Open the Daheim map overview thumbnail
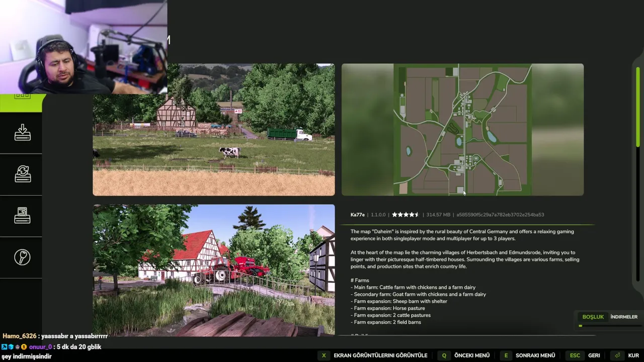The height and width of the screenshot is (362, 644). [462, 130]
